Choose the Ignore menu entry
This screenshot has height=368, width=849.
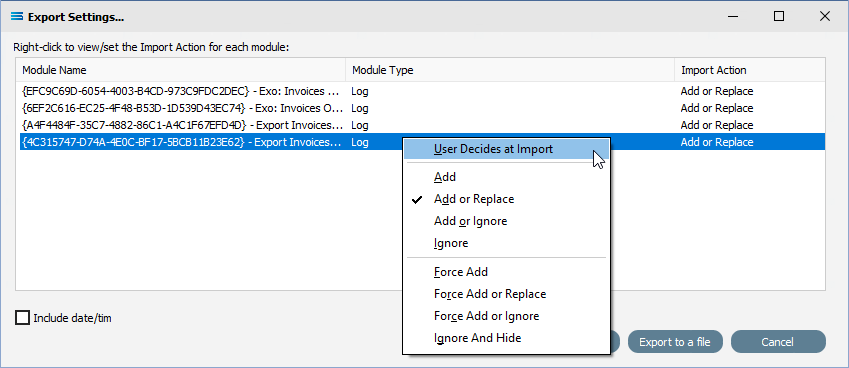coord(506,244)
